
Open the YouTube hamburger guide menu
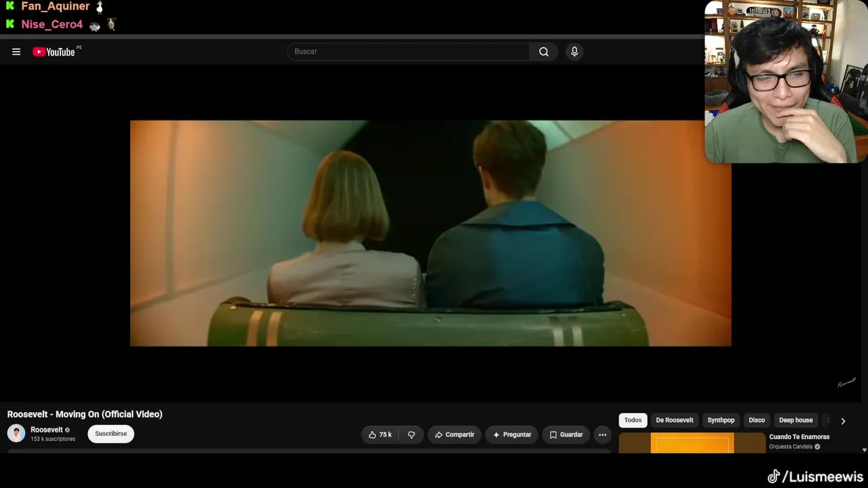16,52
